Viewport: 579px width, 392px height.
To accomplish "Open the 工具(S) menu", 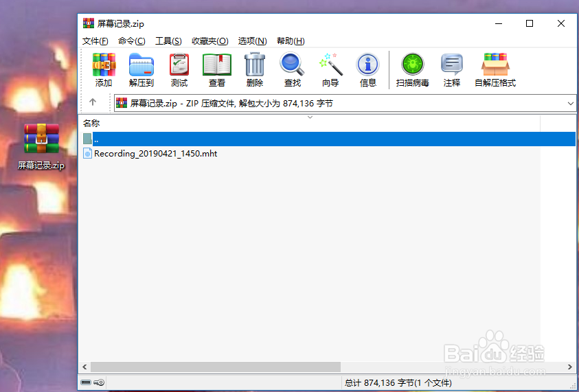I will point(168,41).
